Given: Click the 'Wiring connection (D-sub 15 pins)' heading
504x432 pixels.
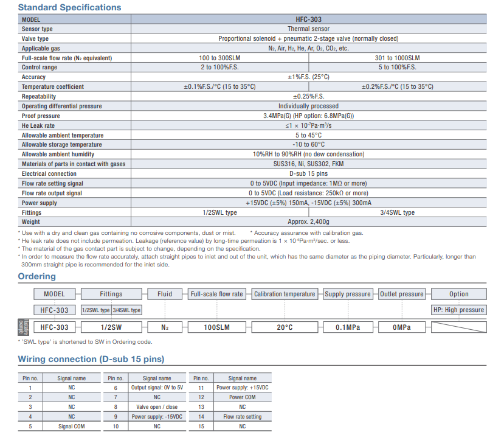Looking at the screenshot, I should coord(91,360).
